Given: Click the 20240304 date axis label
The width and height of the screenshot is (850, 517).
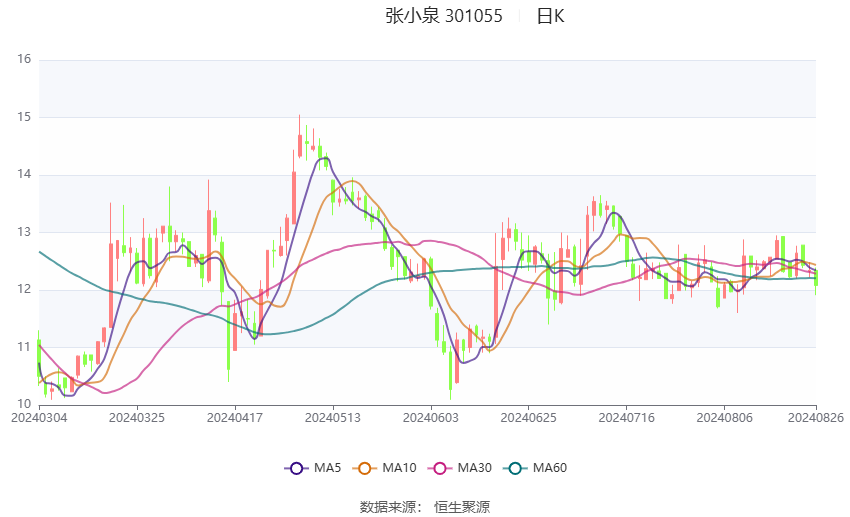Looking at the screenshot, I should (39, 418).
